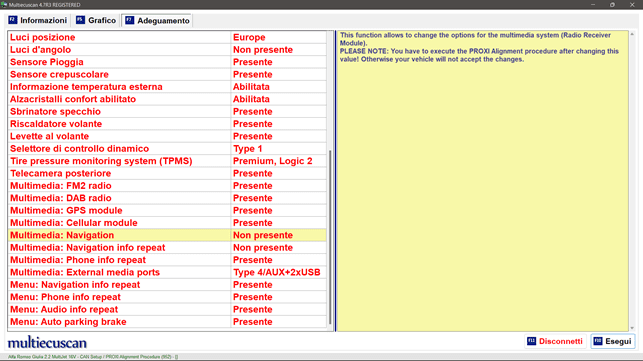
Task: Click the yellow PROXI description text
Action: click(x=479, y=47)
